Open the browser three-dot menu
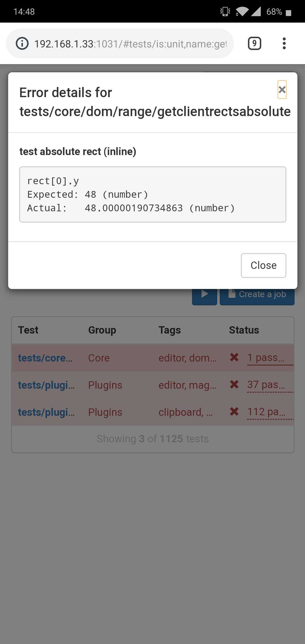Screen dimensions: 305x644 coord(284,43)
